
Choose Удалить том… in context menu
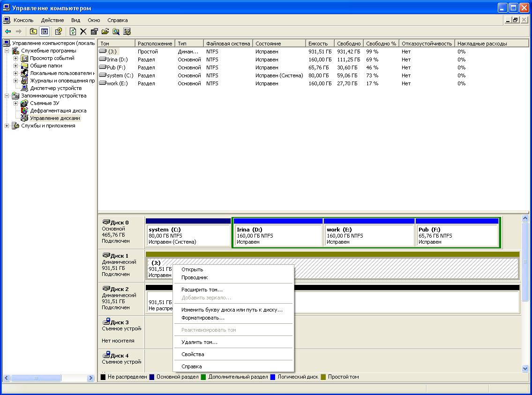coord(233,343)
